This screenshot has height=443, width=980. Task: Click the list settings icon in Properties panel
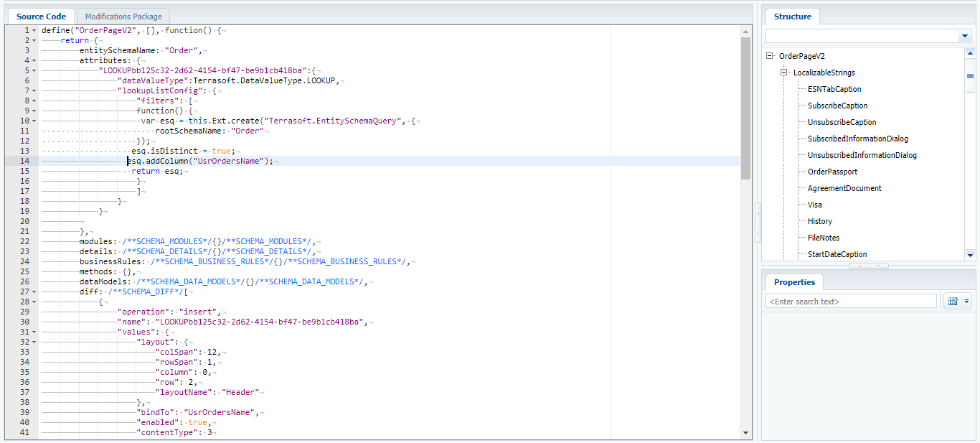click(953, 300)
